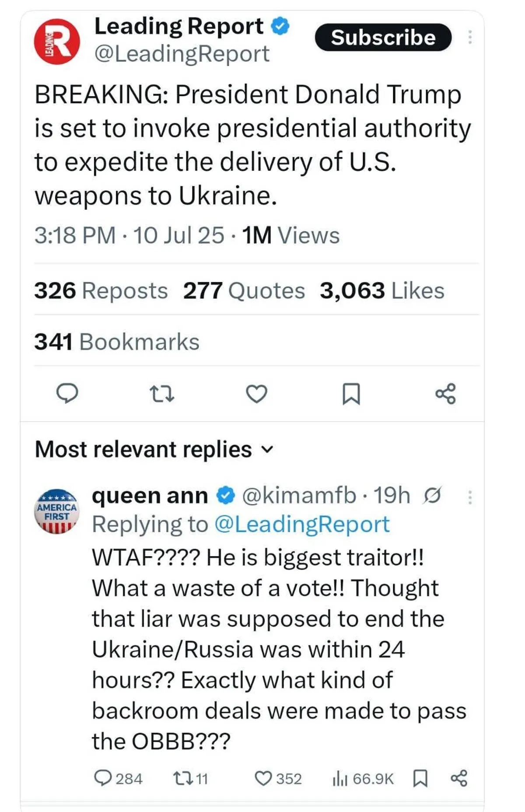Viewport: 525px width, 812px height.
Task: Bookmark the Leading Report post
Action: point(351,394)
